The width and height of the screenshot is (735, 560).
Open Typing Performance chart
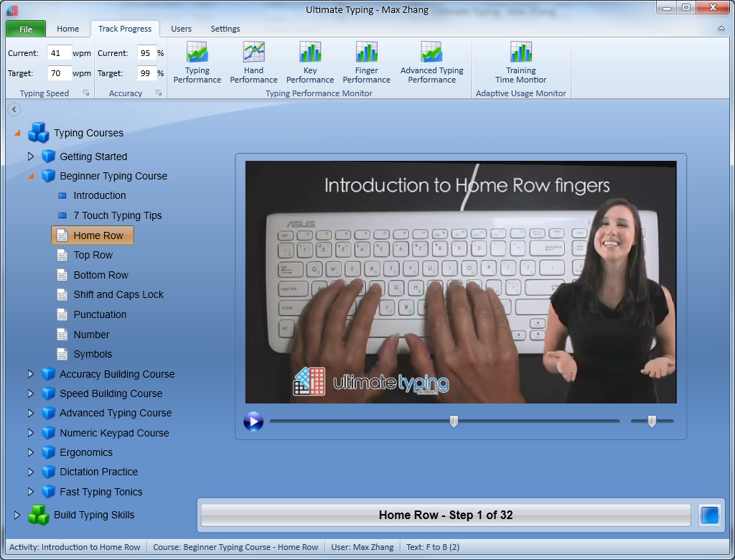tap(197, 63)
